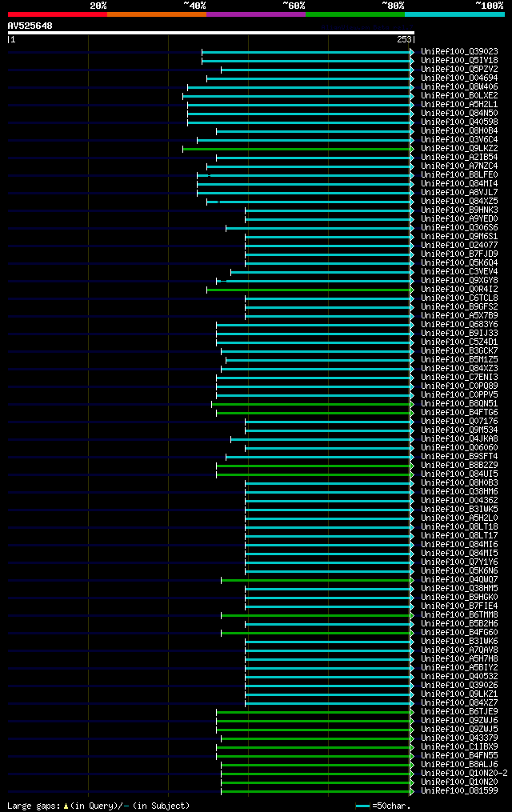This screenshot has width=512, height=812.
Task: Select the UniRef100_Q9M534 label
Action: click(459, 430)
